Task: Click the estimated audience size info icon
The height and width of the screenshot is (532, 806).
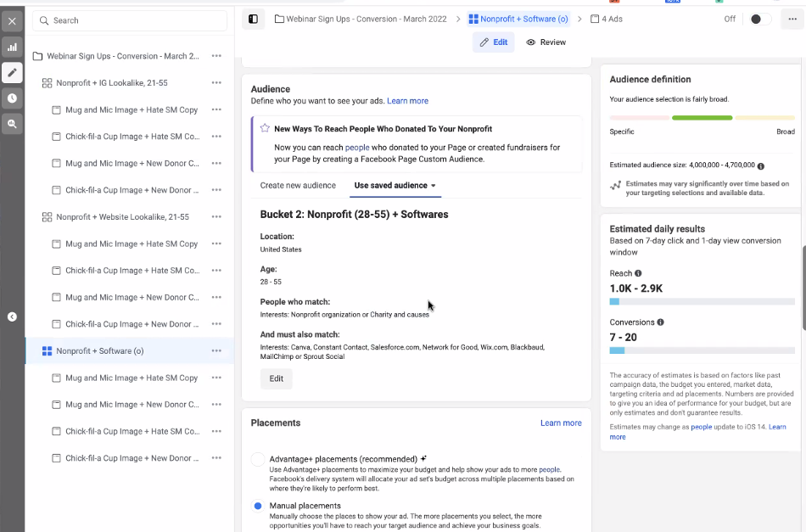Action: pos(760,166)
